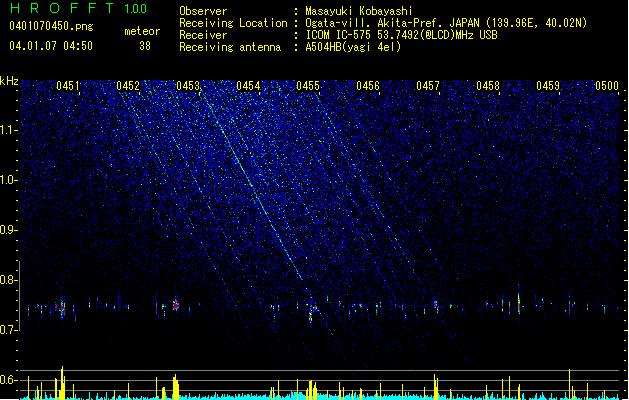Screen dimensions: 629x400
Task: Click the 0454 time marker
Action: (x=248, y=86)
